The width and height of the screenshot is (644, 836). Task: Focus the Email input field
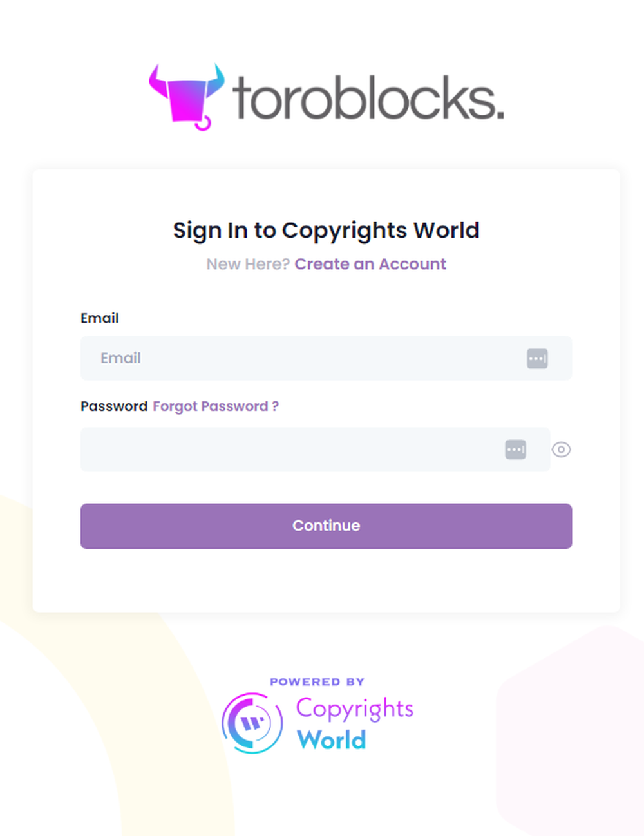326,358
